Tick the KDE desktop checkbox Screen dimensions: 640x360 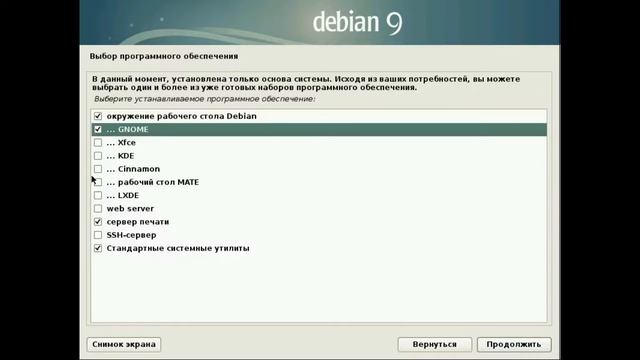98,156
